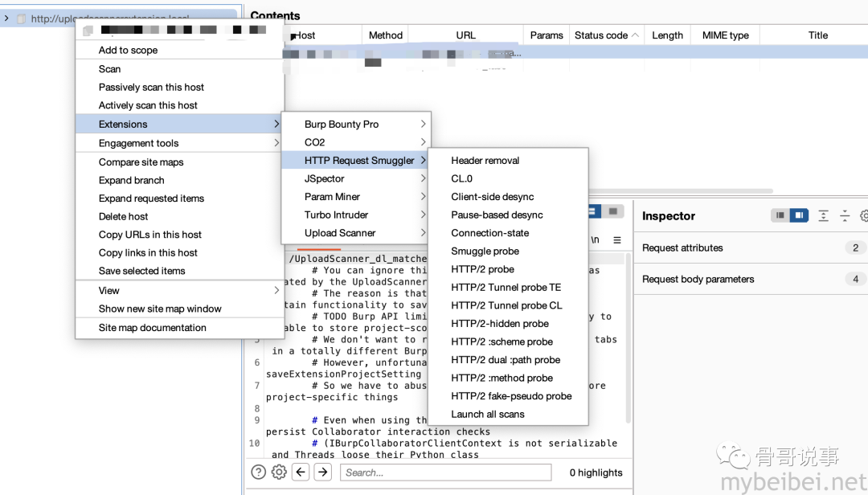Run HTTP/2 :method probe
868x495 pixels.
(x=508, y=378)
